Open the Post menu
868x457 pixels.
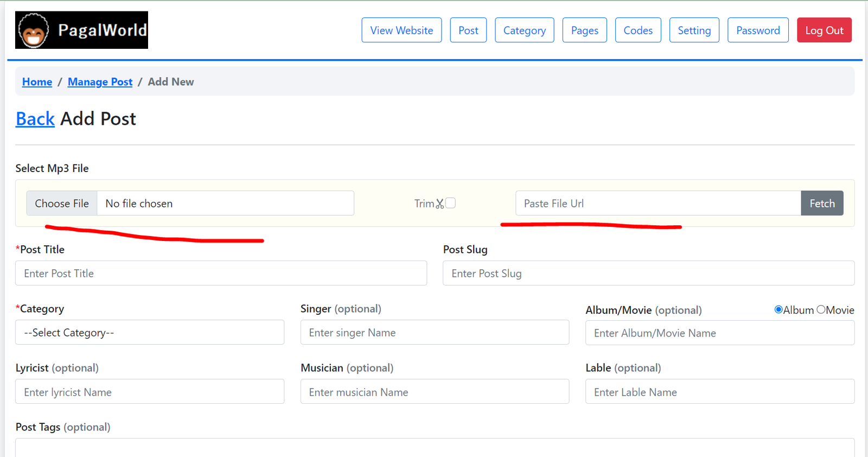pyautogui.click(x=468, y=30)
